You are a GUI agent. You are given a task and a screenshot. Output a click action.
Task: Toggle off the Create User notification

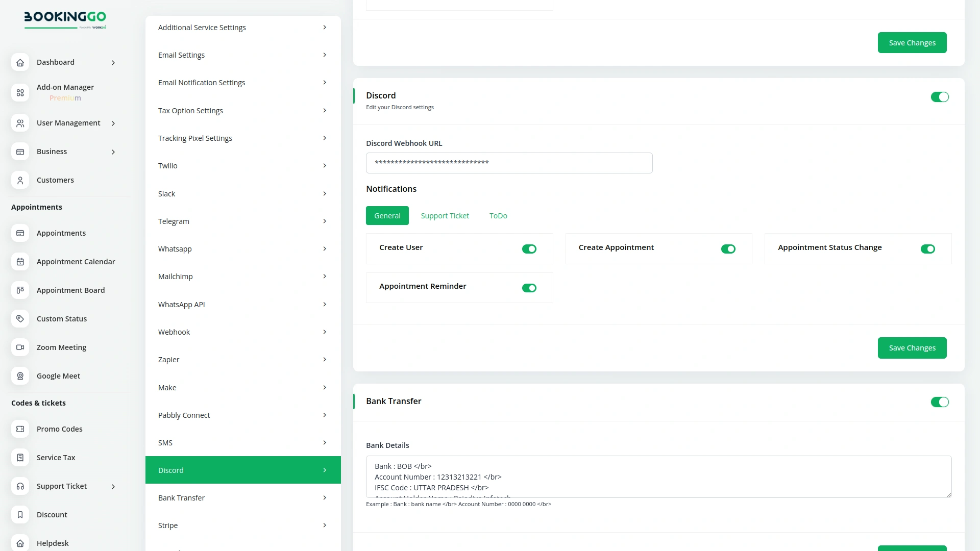tap(529, 249)
